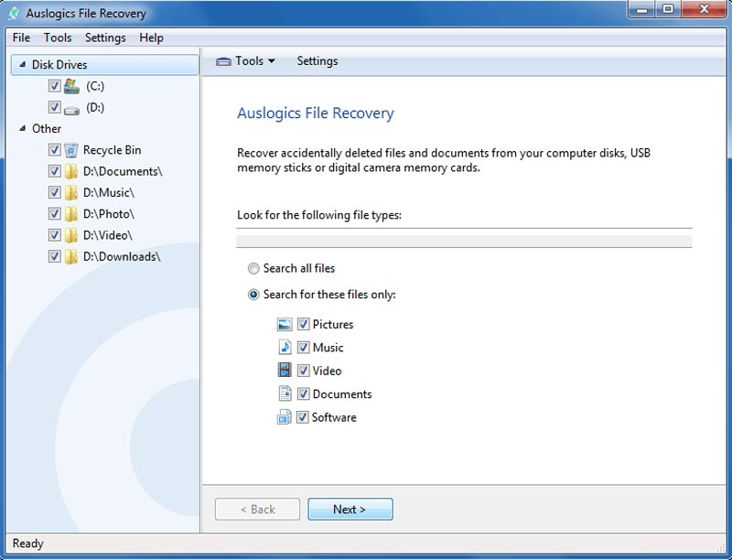Viewport: 732px width, 560px height.
Task: Click the Video filmstrip file type icon
Action: coord(285,371)
